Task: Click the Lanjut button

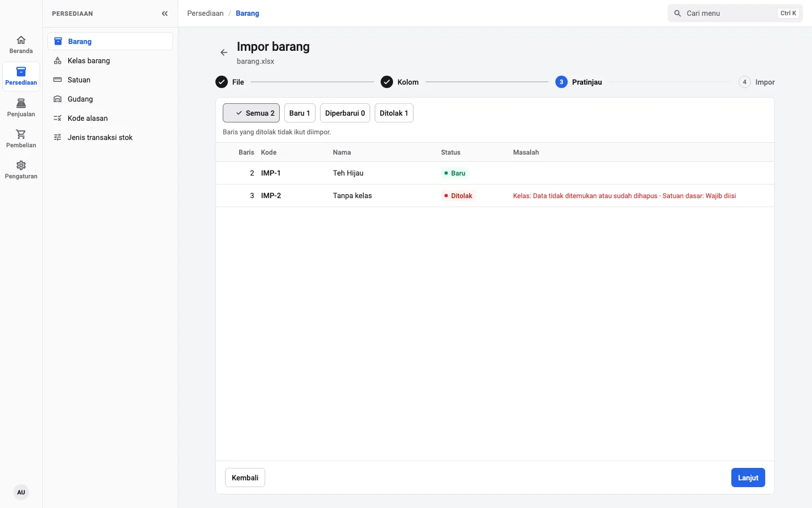Action: (748, 478)
